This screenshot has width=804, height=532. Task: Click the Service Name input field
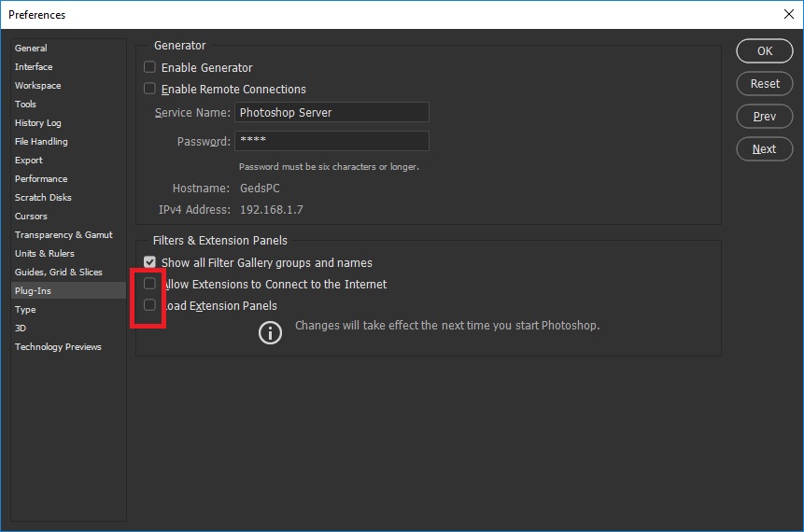(x=331, y=112)
